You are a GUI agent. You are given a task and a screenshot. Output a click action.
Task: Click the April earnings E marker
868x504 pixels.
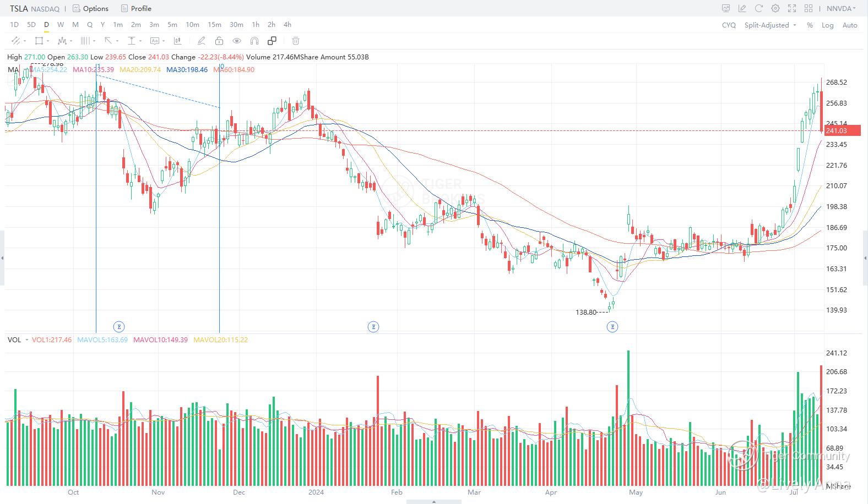(612, 327)
